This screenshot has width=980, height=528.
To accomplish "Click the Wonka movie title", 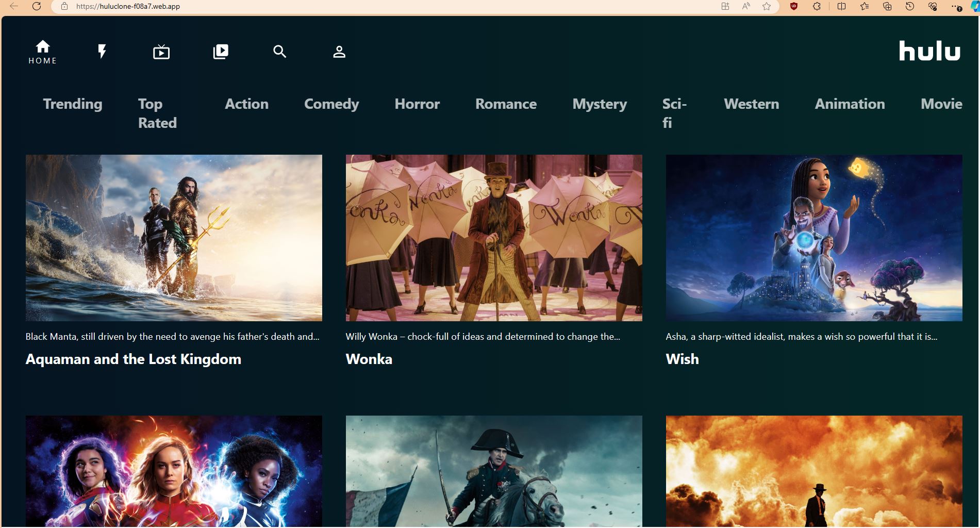I will coord(369,359).
